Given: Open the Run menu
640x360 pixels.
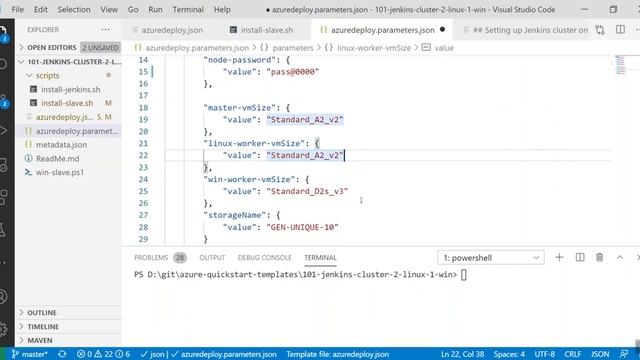Looking at the screenshot, I should tap(155, 9).
